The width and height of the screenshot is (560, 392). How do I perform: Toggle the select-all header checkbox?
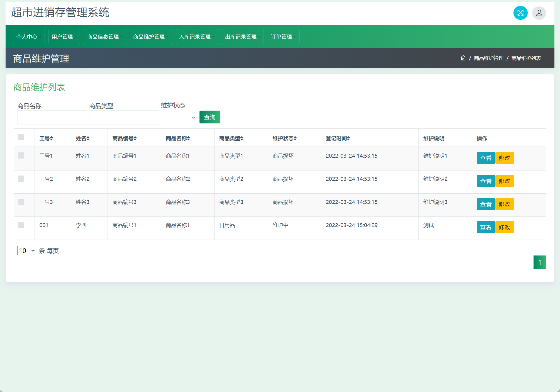(x=21, y=137)
